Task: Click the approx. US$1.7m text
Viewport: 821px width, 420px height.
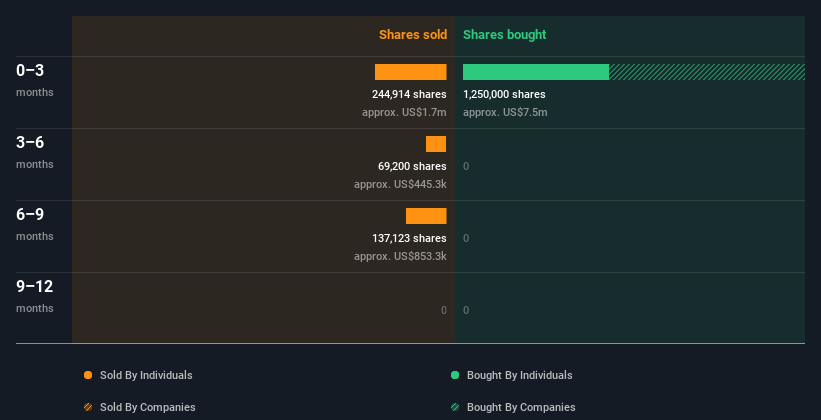Action: [404, 112]
